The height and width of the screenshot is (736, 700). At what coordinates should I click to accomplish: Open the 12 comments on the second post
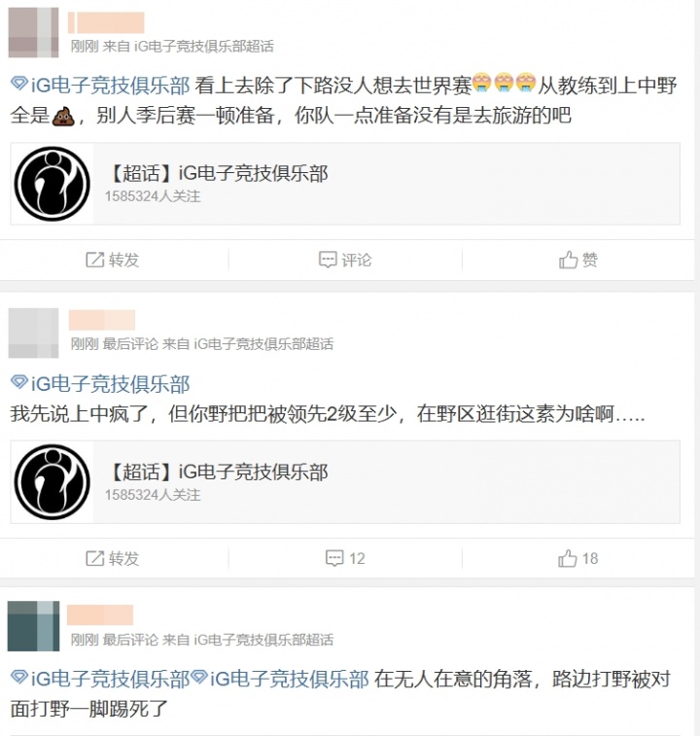(x=345, y=558)
